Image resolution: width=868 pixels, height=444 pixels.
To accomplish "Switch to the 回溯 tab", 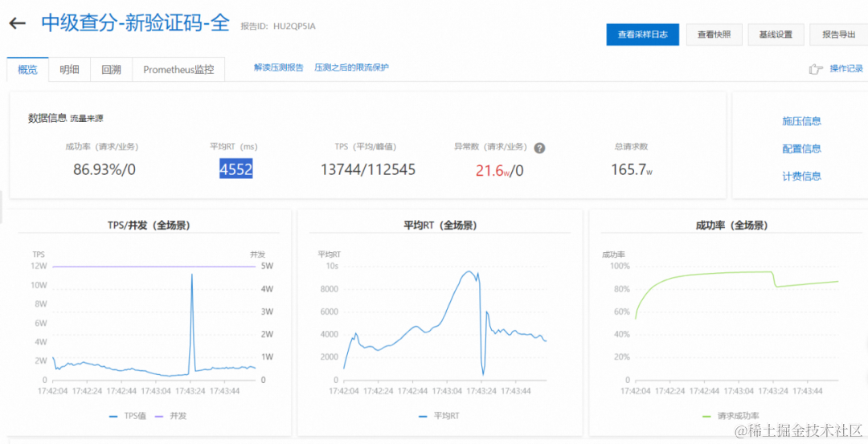I will coord(111,69).
